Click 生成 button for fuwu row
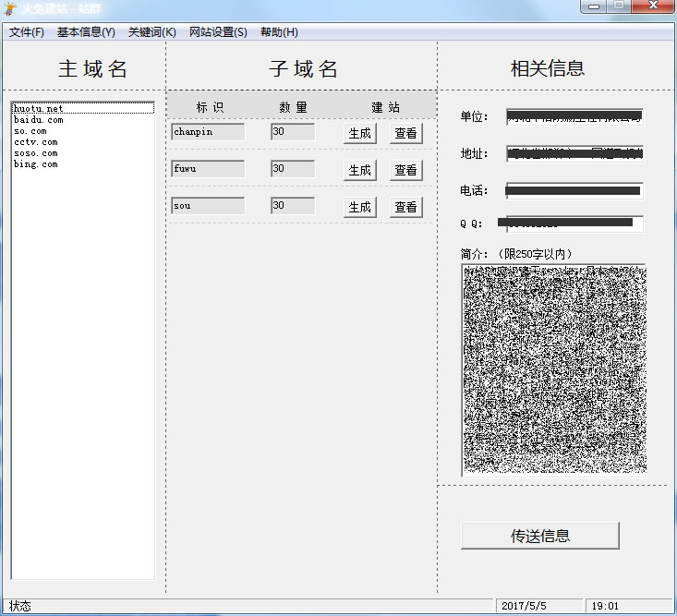This screenshot has width=677, height=616. pos(359,170)
